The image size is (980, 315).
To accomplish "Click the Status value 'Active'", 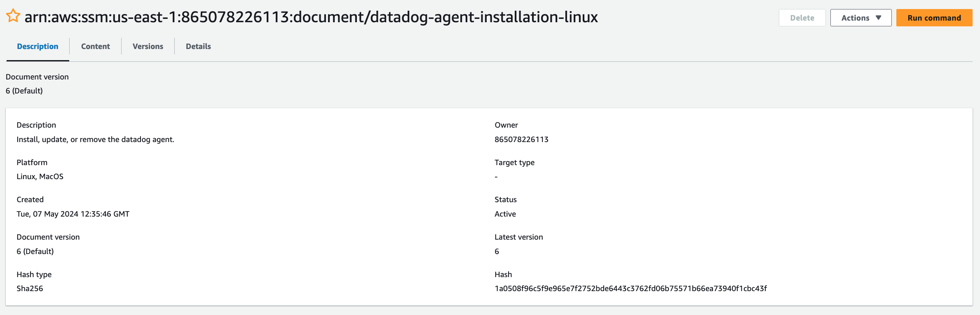I will coord(505,214).
